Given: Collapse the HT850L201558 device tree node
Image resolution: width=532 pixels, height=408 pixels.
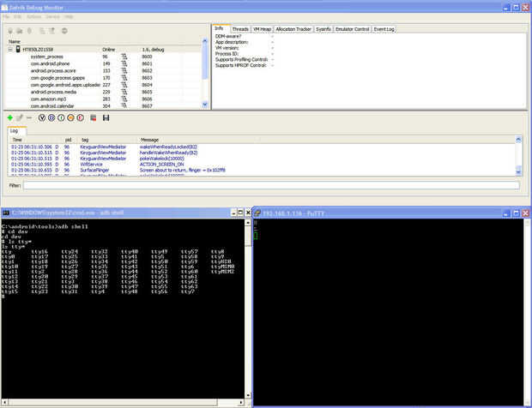Looking at the screenshot, I should point(10,50).
